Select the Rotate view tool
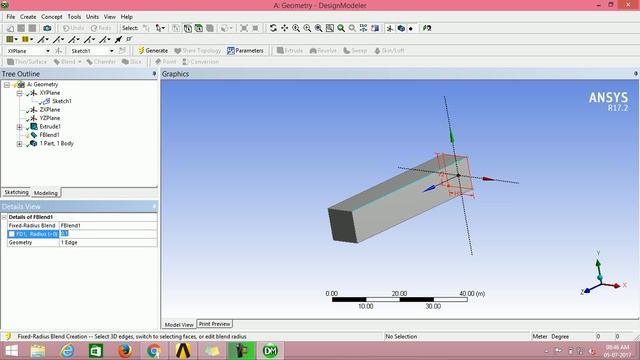The height and width of the screenshot is (360, 640). [273, 28]
